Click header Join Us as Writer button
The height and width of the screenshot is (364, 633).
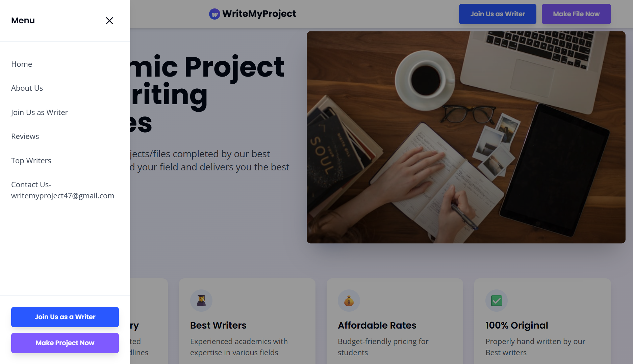coord(498,14)
